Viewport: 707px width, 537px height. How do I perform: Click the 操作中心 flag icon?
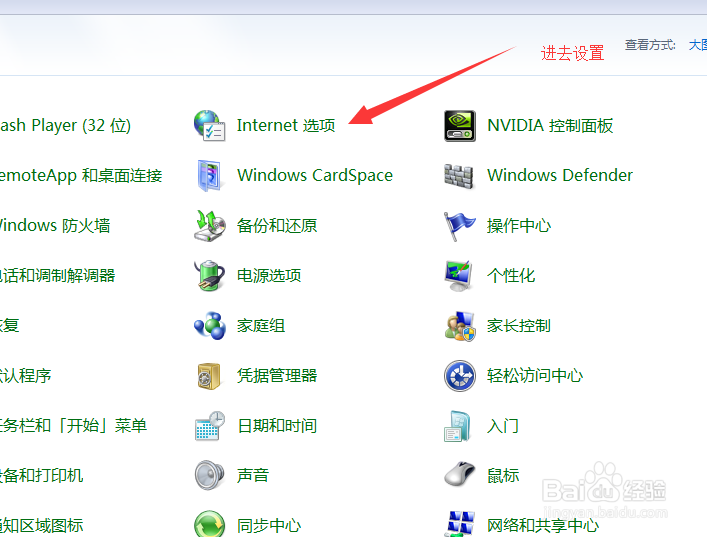(459, 226)
